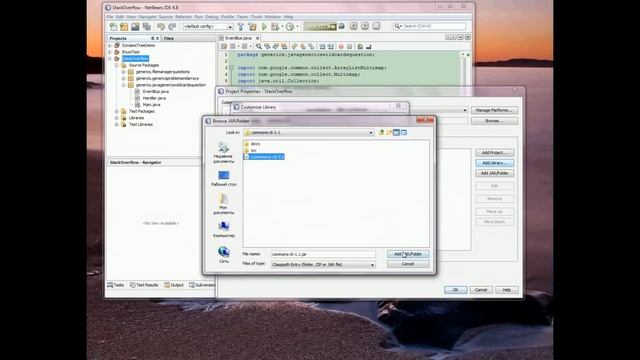Screen dimensions: 640x360
Task: Click the Add Library button
Action: tap(494, 163)
